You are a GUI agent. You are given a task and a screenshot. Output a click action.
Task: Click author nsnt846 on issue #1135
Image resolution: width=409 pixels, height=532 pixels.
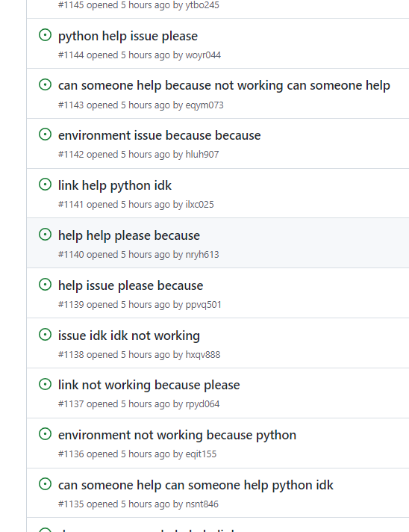[202, 504]
